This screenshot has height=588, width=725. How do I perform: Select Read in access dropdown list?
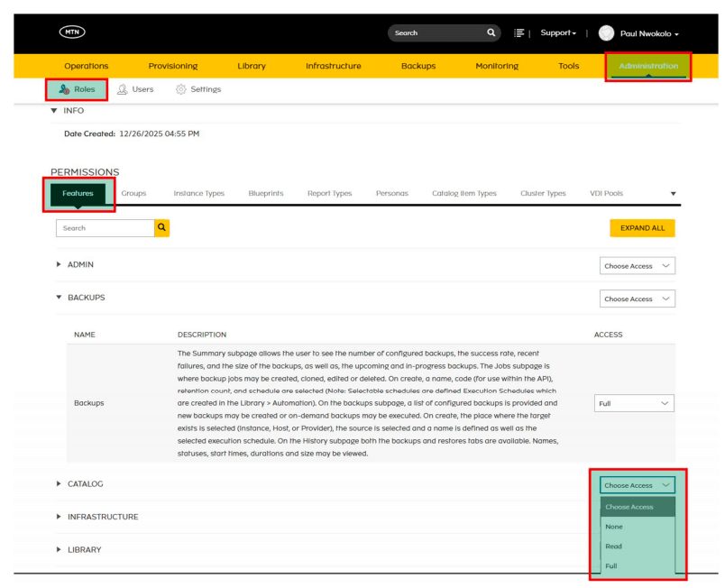coord(638,546)
